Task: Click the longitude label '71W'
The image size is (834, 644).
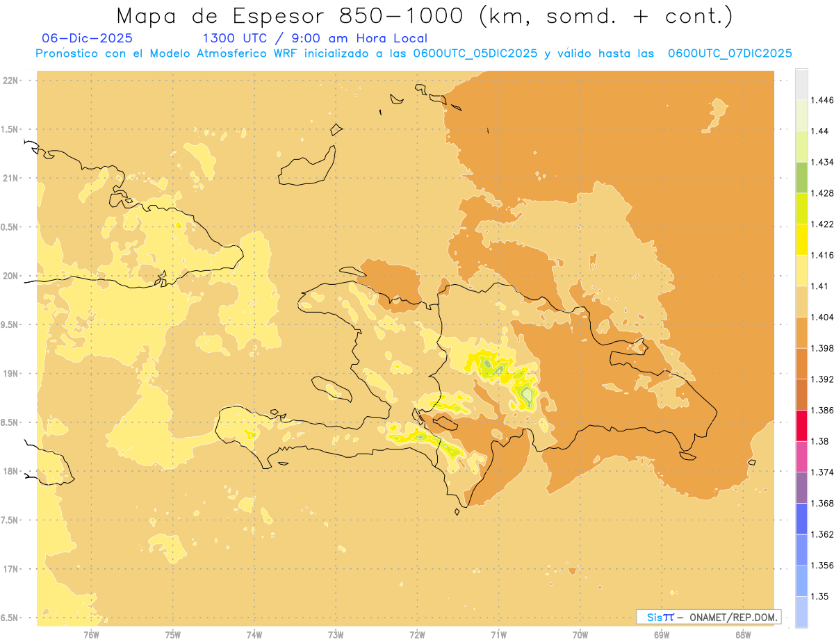Action: 498,634
